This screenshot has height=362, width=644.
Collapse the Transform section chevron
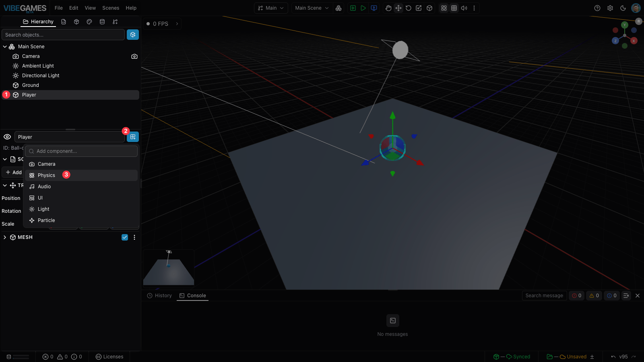[5, 185]
